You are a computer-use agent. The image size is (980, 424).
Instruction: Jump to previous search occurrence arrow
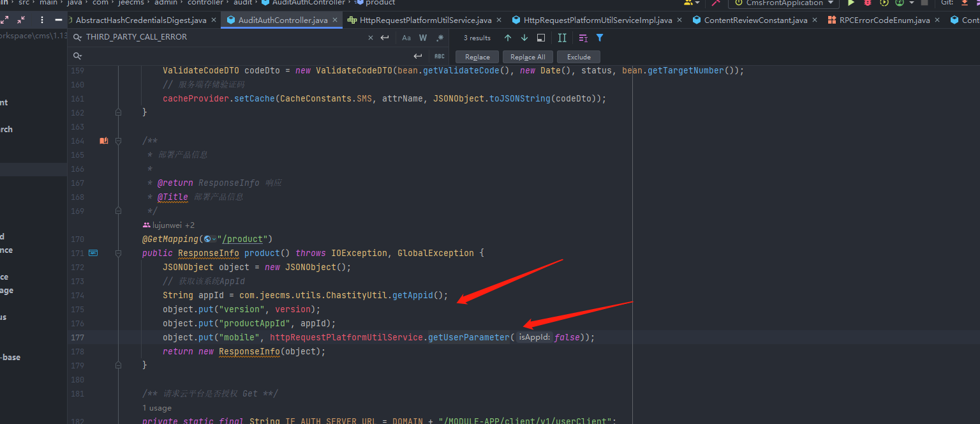[508, 38]
